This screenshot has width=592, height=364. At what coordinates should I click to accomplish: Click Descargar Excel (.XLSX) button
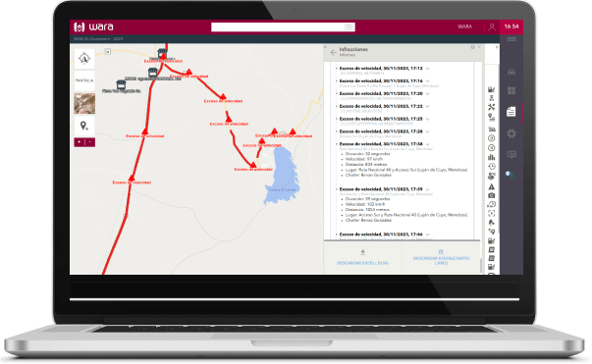coord(363,257)
